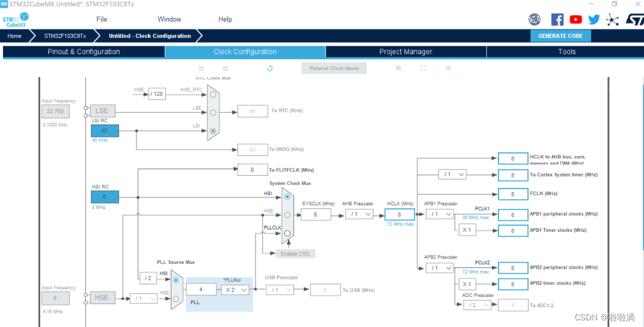Click the /128 HSE divider box

pos(157,94)
